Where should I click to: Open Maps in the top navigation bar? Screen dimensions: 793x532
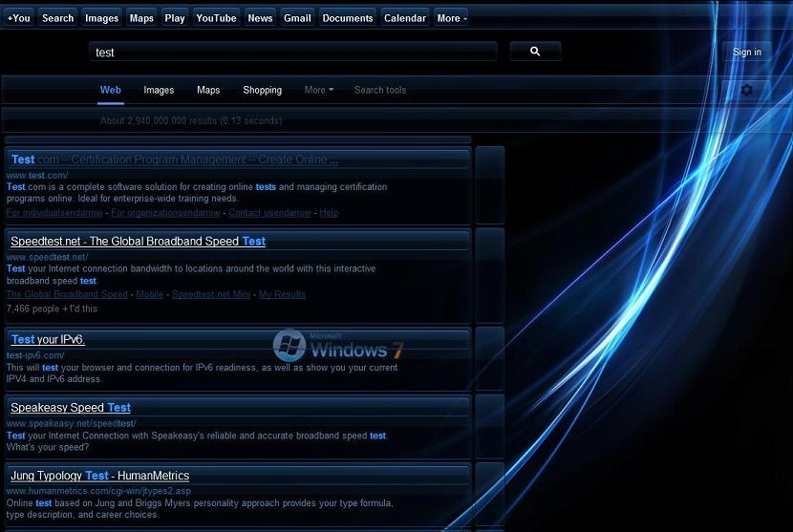pos(141,18)
